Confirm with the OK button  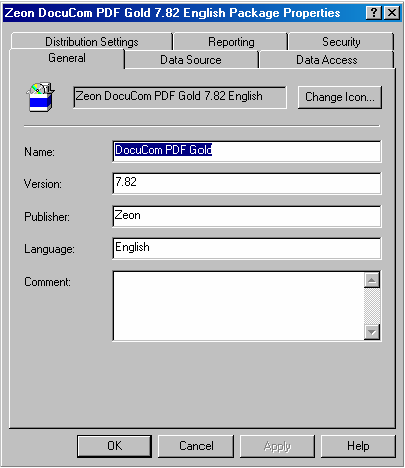click(x=114, y=446)
